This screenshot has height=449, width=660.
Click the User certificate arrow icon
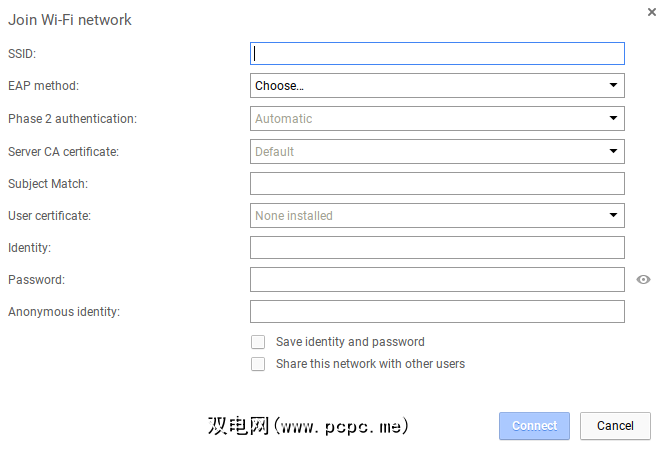(614, 216)
